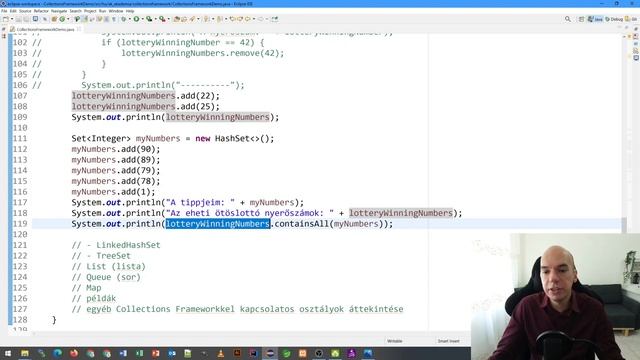Click the Console view side icon
The height and width of the screenshot is (360, 640).
pos(636,58)
